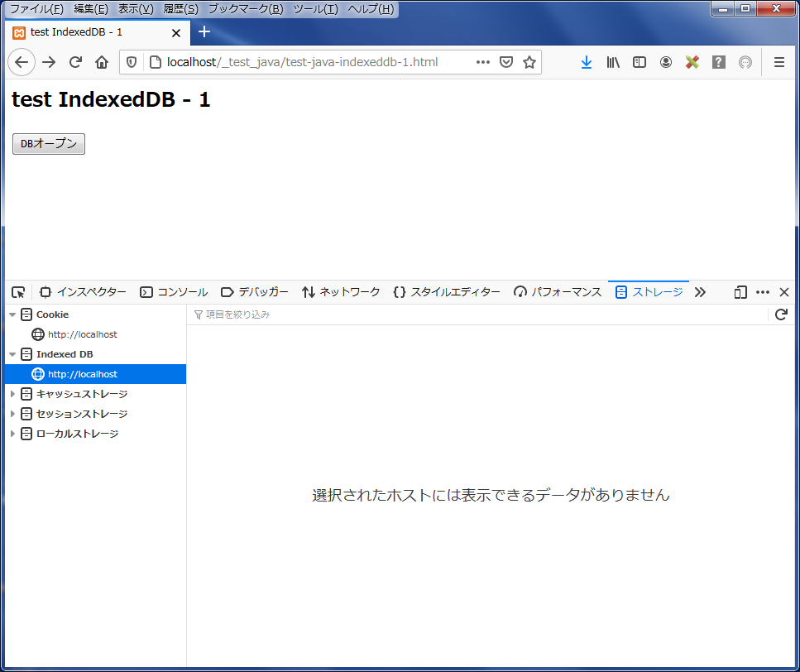Image resolution: width=800 pixels, height=672 pixels.
Task: Expand the キャッシュストレージ node
Action: click(12, 394)
